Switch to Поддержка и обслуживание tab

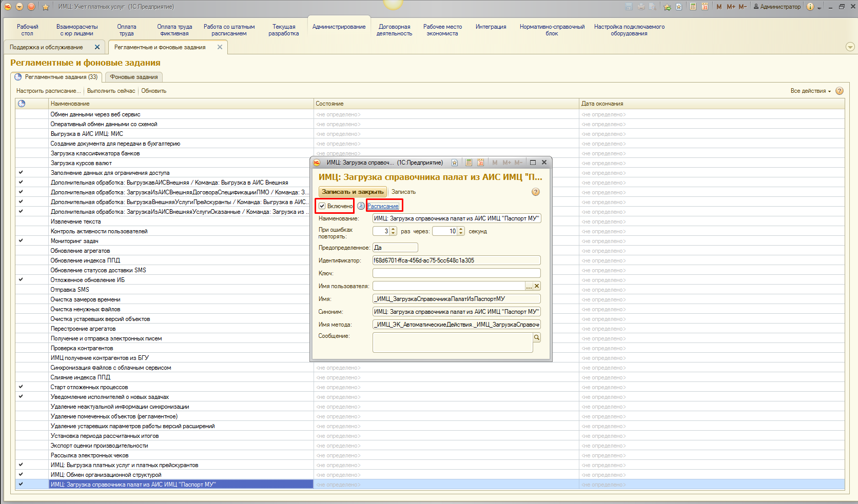[46, 47]
